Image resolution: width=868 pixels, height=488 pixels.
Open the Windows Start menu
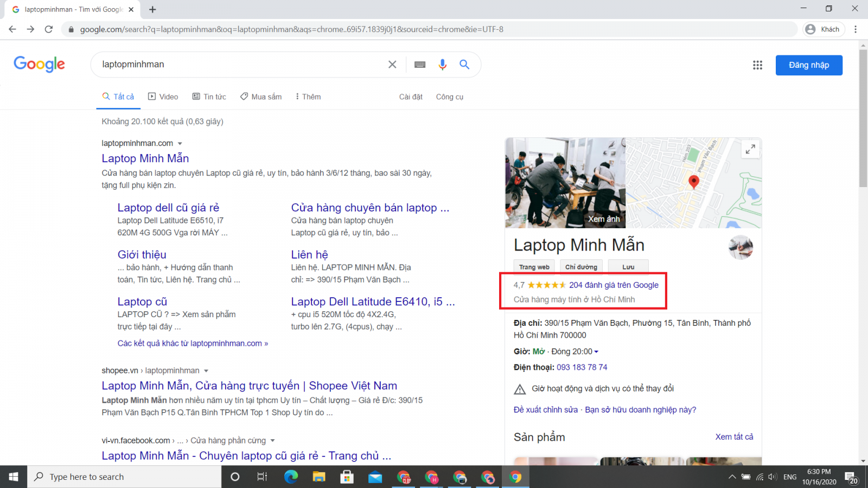pyautogui.click(x=14, y=477)
